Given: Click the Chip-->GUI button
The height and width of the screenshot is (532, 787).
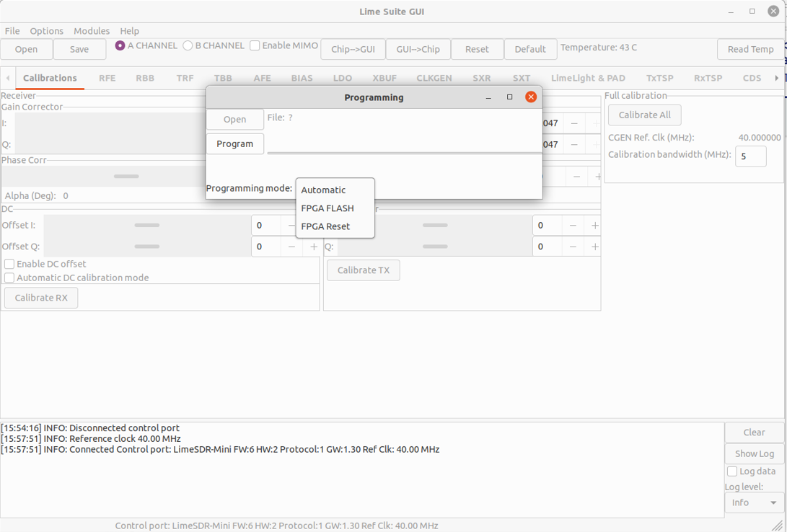Looking at the screenshot, I should (353, 49).
